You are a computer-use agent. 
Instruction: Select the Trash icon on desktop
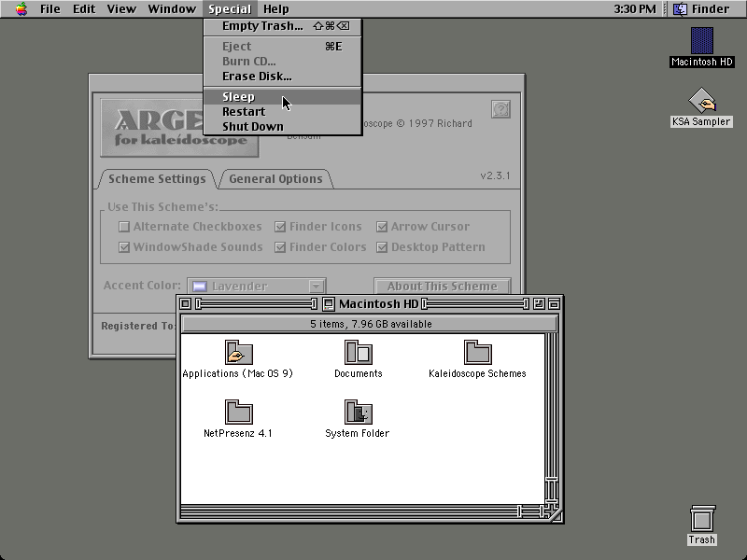[x=702, y=519]
